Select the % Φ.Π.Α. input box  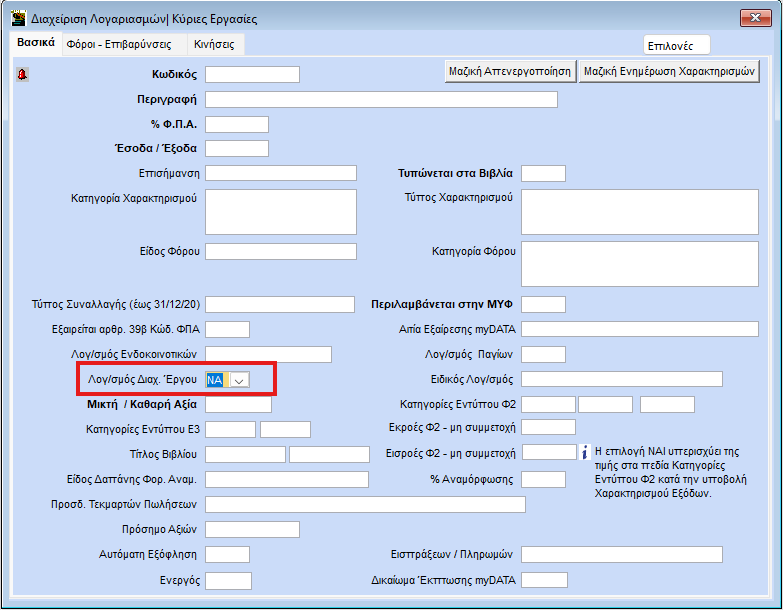click(237, 124)
